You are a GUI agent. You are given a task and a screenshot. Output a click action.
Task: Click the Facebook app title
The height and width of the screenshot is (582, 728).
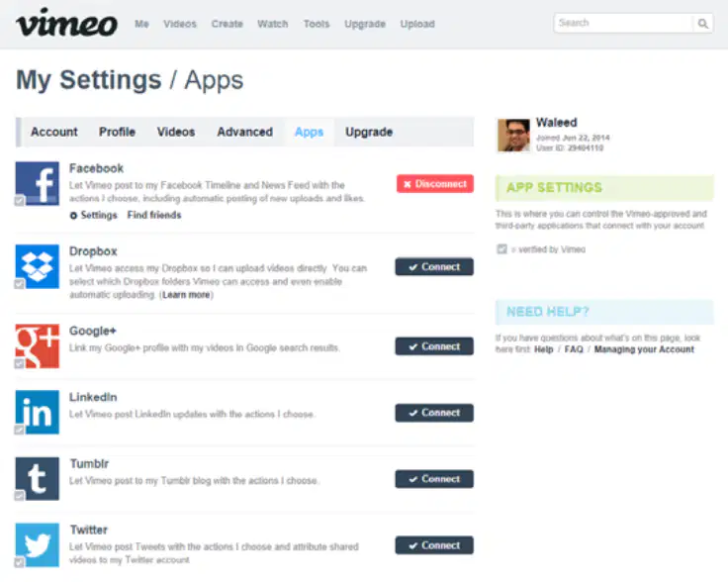[x=96, y=168]
